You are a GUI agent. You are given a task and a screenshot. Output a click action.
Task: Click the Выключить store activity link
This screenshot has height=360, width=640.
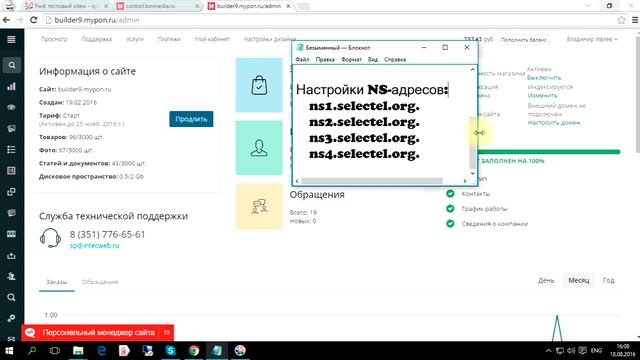point(544,78)
